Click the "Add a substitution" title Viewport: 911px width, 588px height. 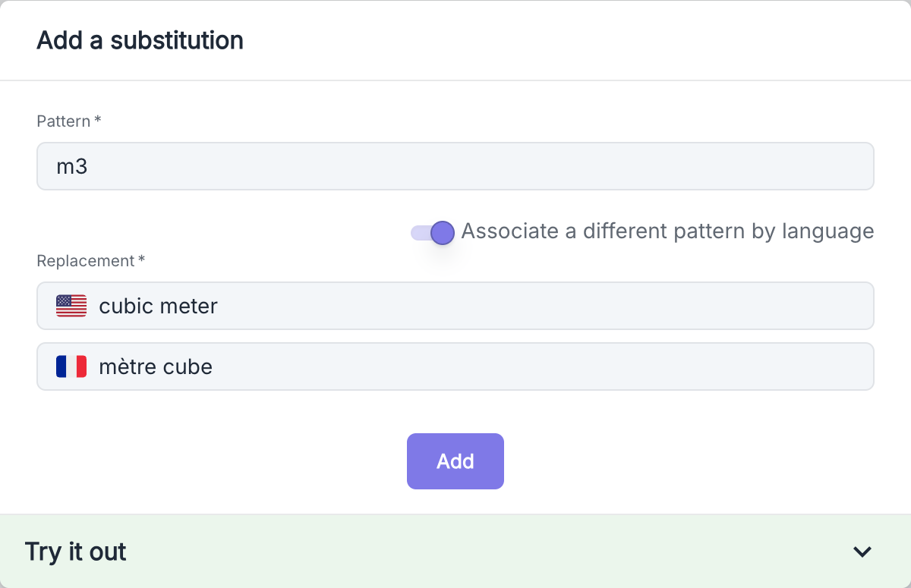(140, 40)
